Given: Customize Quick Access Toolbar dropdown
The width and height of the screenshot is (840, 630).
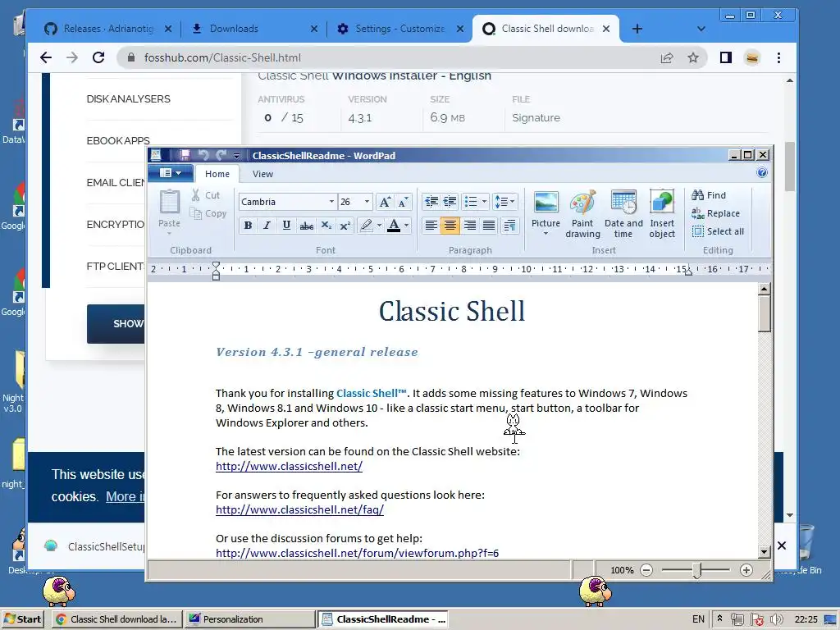Looking at the screenshot, I should click(x=236, y=155).
